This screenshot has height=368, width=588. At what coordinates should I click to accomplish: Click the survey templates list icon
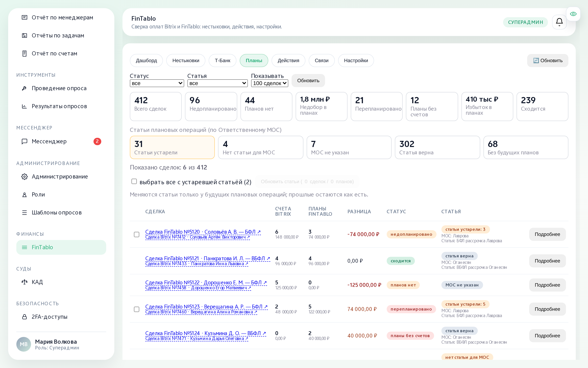(x=24, y=212)
